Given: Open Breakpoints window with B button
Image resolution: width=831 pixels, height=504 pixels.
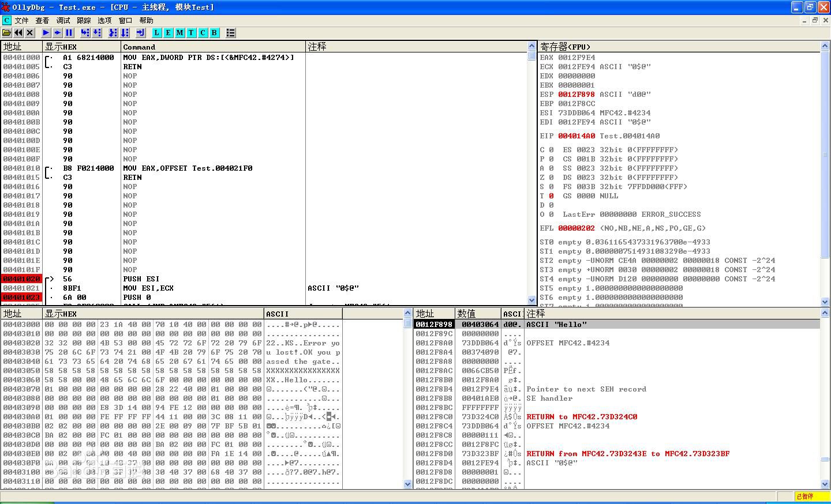Looking at the screenshot, I should tap(214, 33).
